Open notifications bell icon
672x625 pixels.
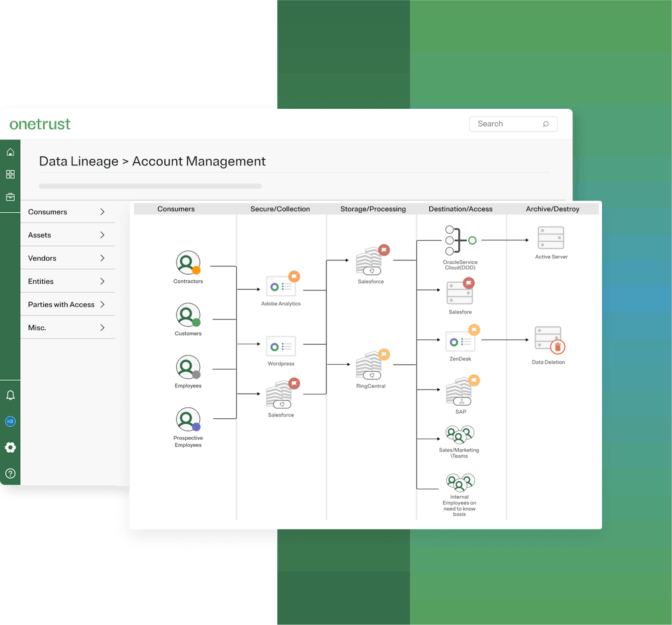[10, 395]
